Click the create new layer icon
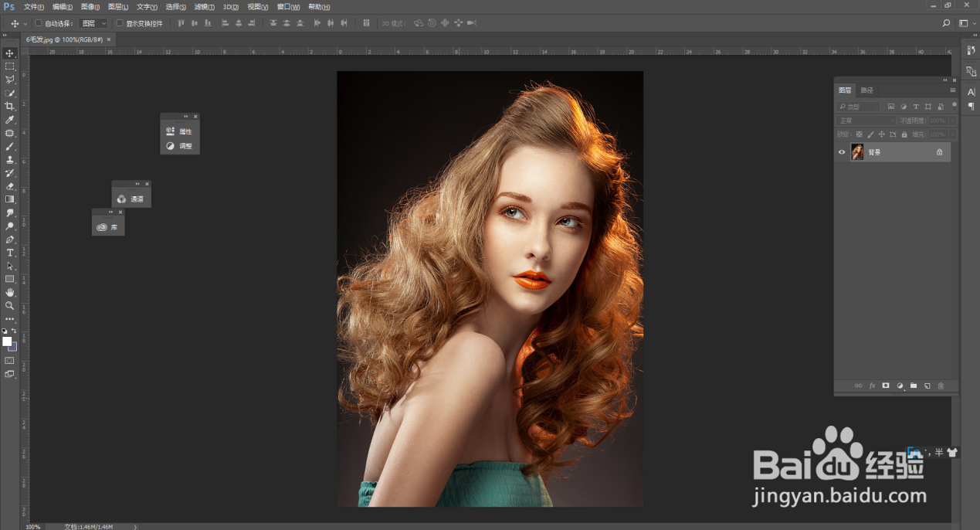980x530 pixels. (927, 386)
